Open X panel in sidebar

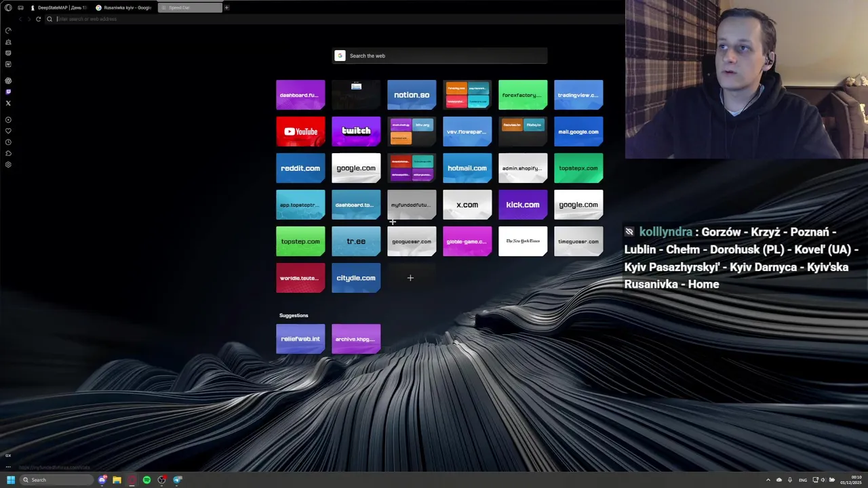click(x=8, y=103)
